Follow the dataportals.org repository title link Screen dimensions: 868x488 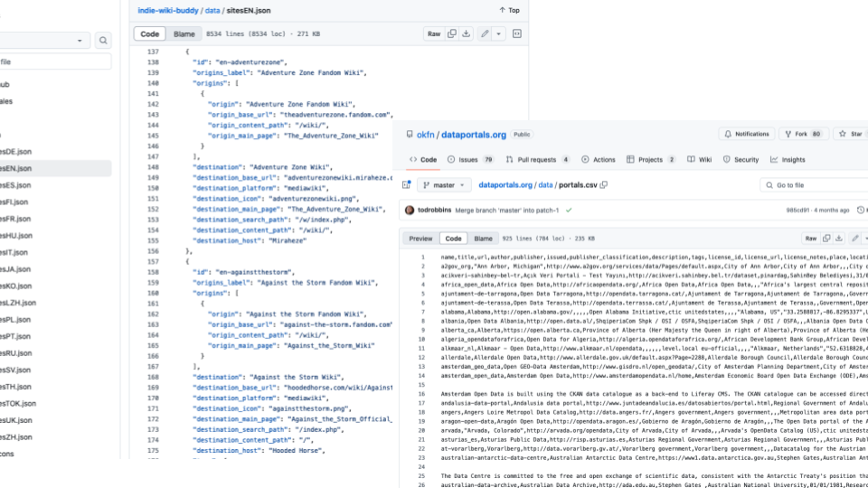tap(473, 135)
